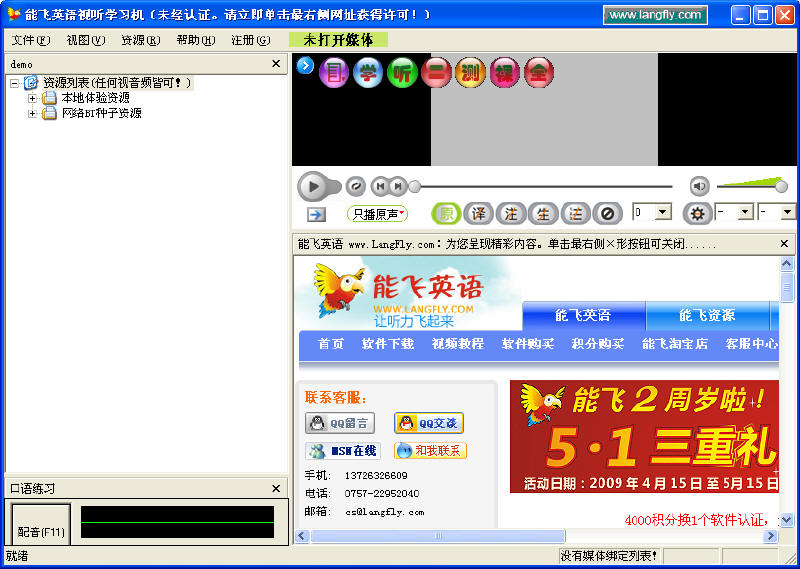Image resolution: width=800 pixels, height=569 pixels.
Task: Select the green 听 listening mode ball
Action: point(402,73)
